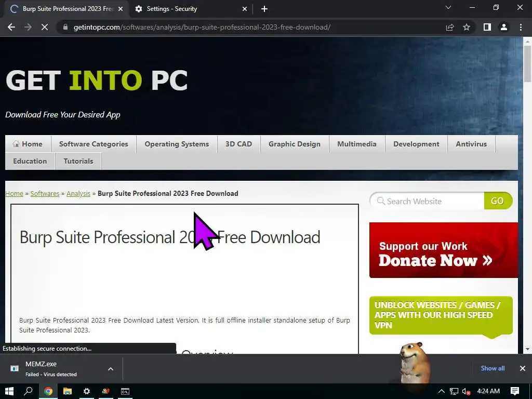The height and width of the screenshot is (399, 532).
Task: Follow the Home breadcrumb link
Action: click(14, 193)
